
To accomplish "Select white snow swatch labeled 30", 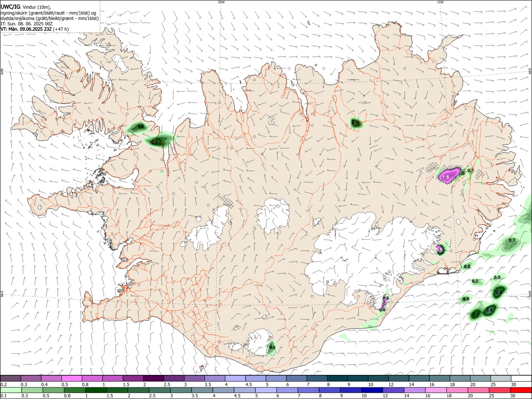I will click(x=521, y=378).
